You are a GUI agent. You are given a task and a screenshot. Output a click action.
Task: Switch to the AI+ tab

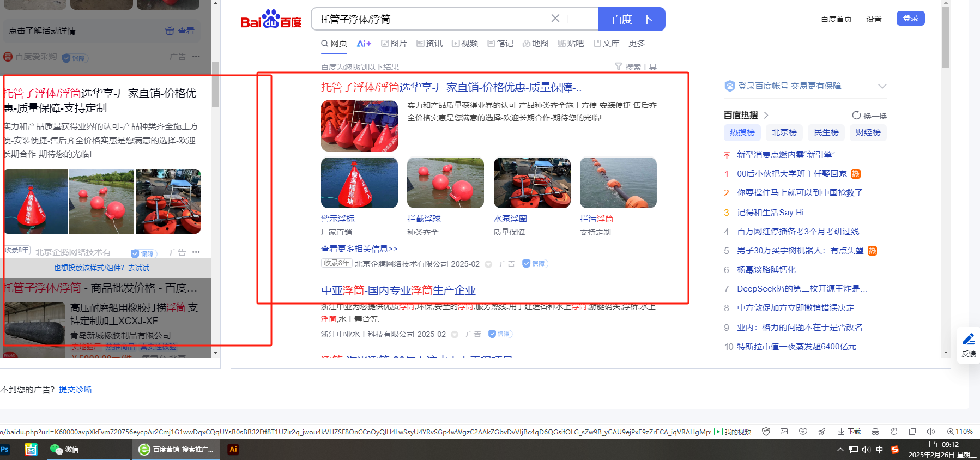tap(364, 44)
